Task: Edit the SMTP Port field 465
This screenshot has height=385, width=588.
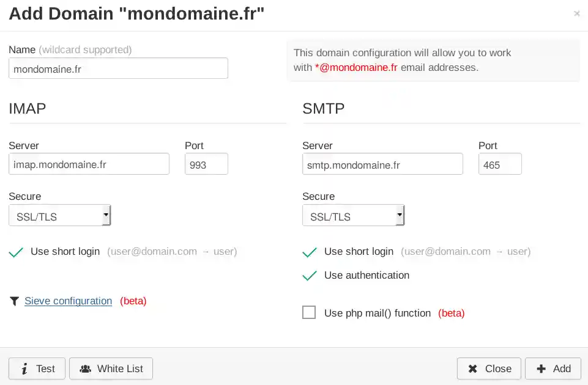Action: [500, 164]
